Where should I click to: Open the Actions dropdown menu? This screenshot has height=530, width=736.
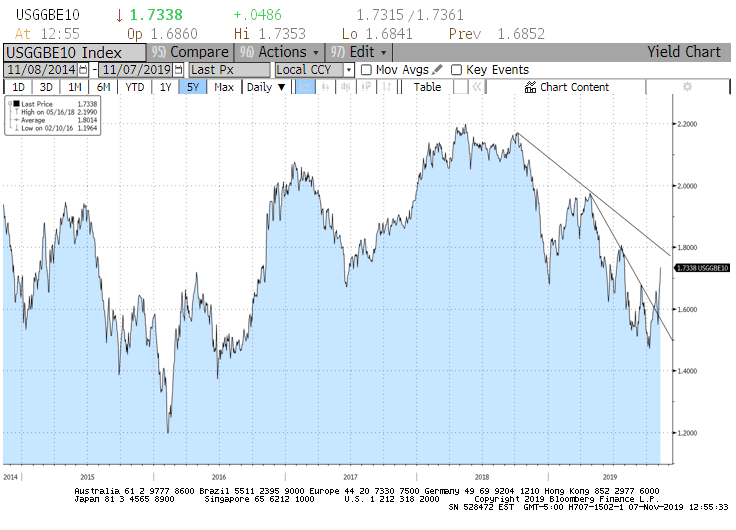[x=280, y=52]
